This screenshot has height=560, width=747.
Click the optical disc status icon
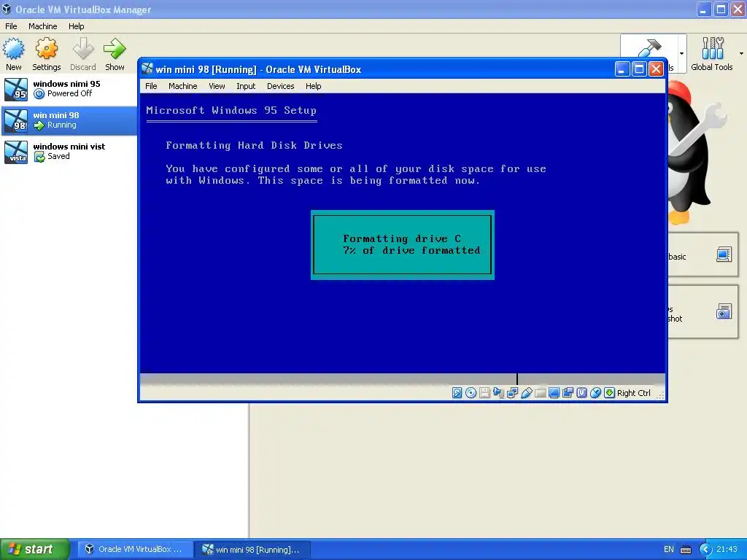(471, 393)
